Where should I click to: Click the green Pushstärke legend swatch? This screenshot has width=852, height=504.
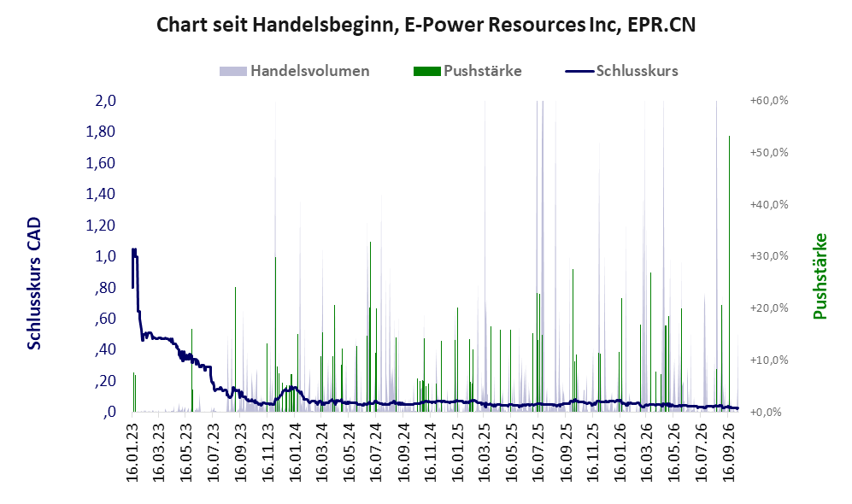click(x=426, y=71)
